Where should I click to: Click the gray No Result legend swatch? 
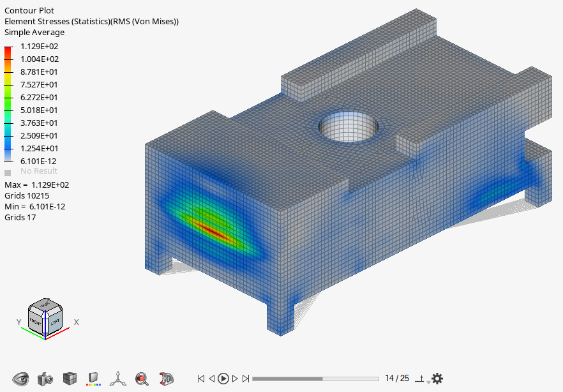pyautogui.click(x=8, y=172)
